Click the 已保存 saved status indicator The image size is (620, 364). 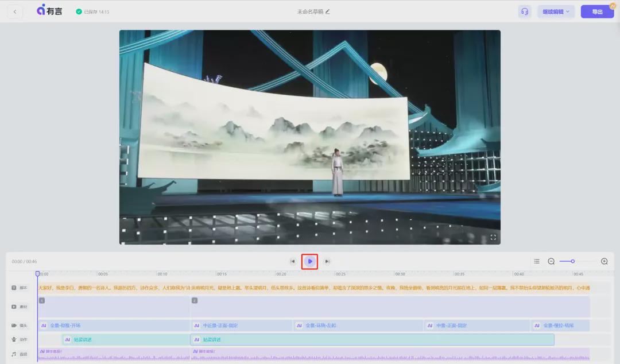94,11
